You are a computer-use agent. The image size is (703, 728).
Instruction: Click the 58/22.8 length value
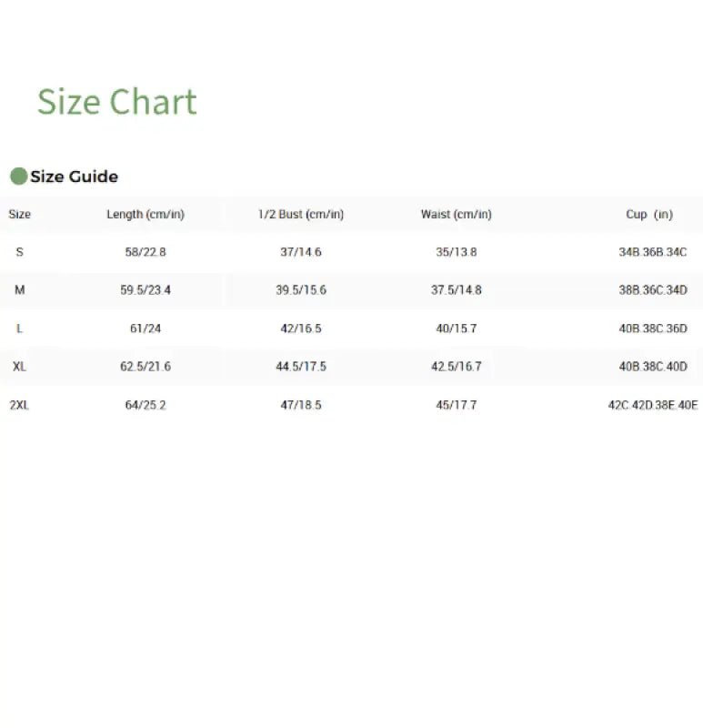pyautogui.click(x=146, y=252)
